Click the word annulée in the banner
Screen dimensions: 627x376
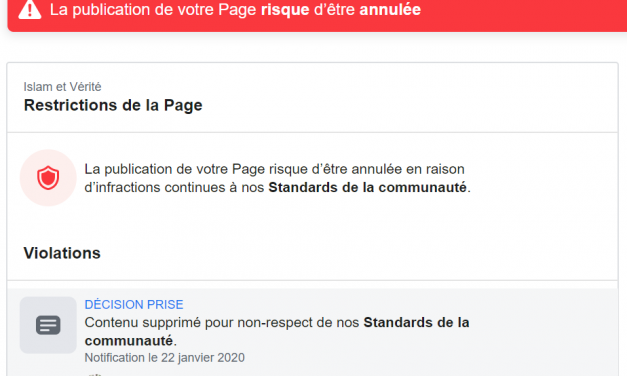pyautogui.click(x=390, y=10)
